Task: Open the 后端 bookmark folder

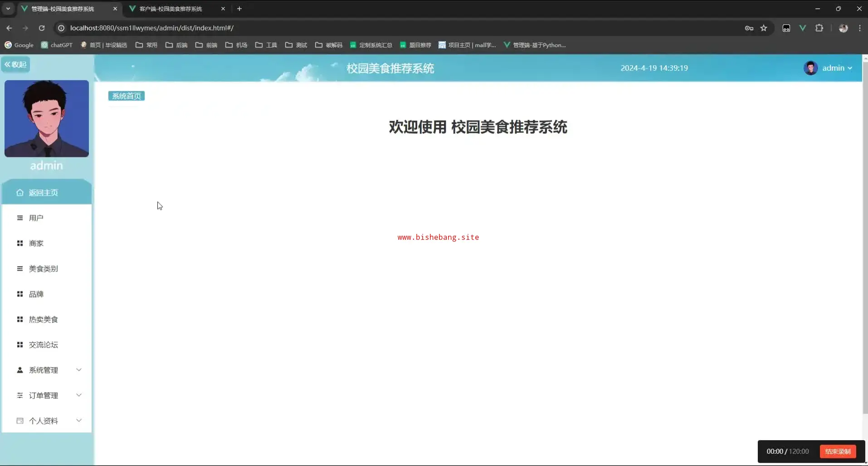Action: (176, 45)
